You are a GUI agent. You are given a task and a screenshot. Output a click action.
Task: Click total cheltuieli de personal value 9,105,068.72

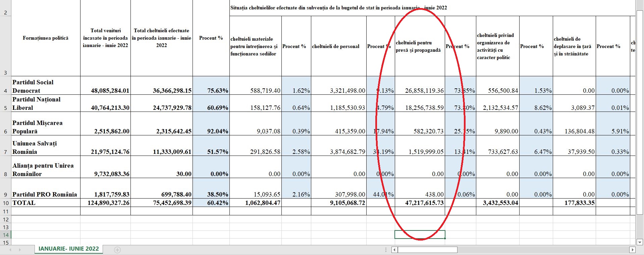(x=338, y=203)
